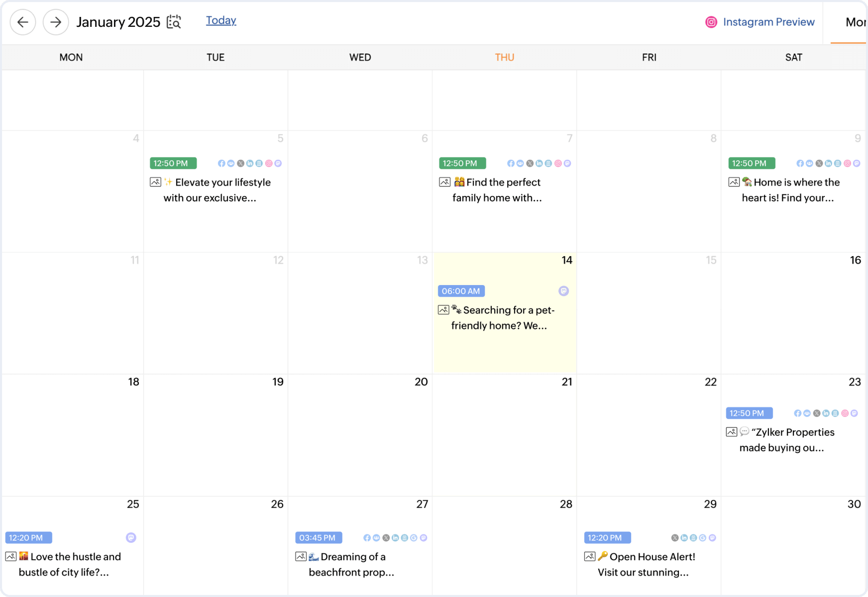
Task: Jump to the current date with the Today link
Action: click(221, 20)
